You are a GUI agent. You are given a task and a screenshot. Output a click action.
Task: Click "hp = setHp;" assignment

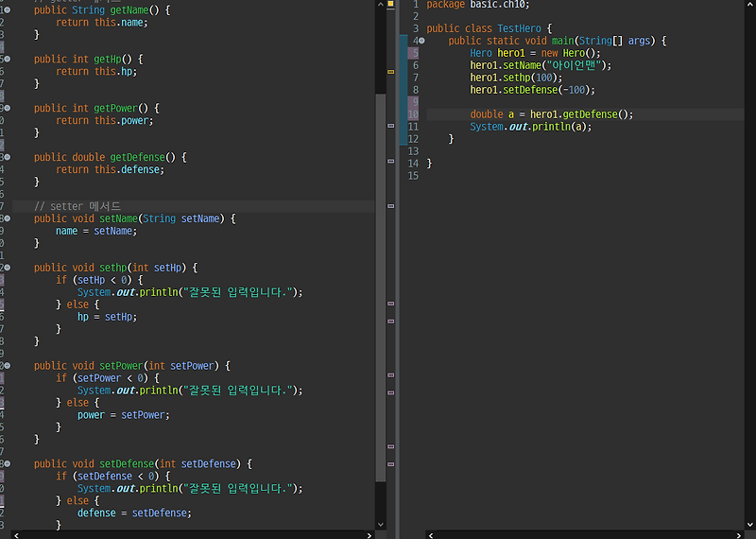(x=107, y=317)
